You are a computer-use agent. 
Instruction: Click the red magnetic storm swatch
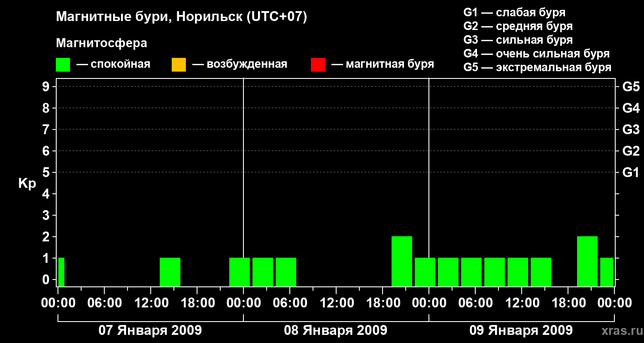pos(318,65)
